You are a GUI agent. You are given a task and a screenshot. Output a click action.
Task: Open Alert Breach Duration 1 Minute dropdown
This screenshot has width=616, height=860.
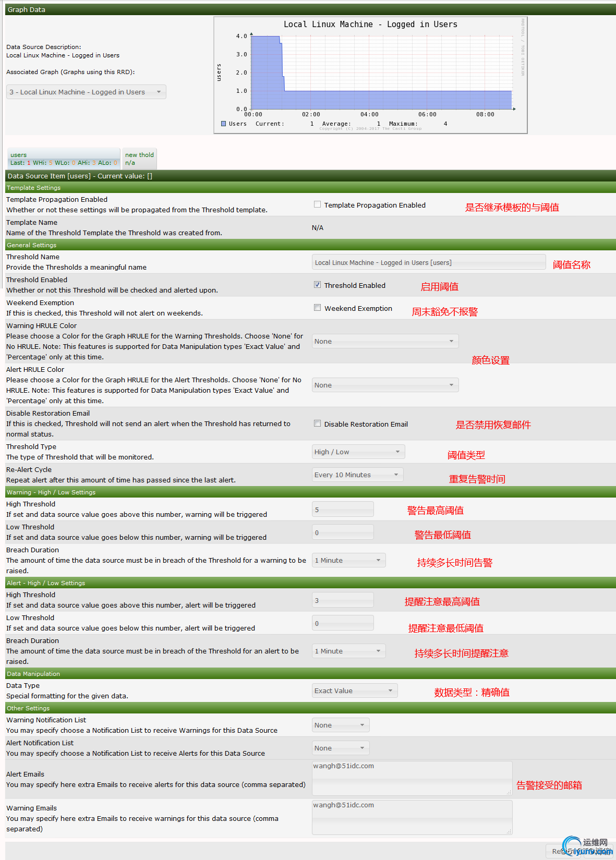point(349,651)
